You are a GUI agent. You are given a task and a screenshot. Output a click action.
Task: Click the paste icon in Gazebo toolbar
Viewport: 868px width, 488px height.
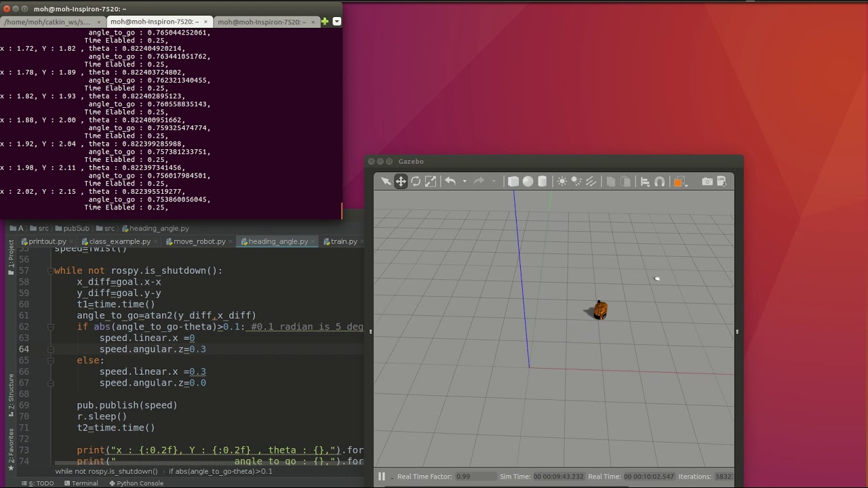click(625, 181)
